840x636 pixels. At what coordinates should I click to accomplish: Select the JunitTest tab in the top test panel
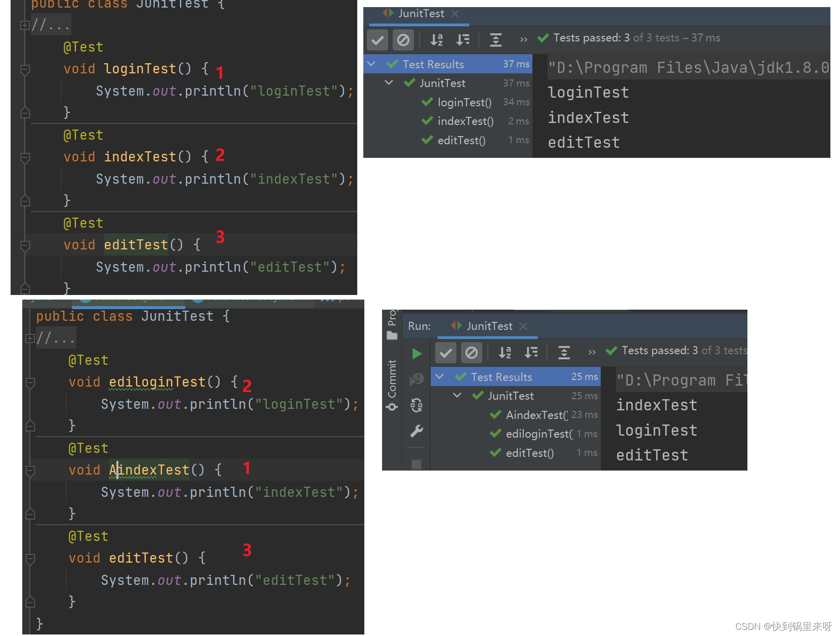420,14
